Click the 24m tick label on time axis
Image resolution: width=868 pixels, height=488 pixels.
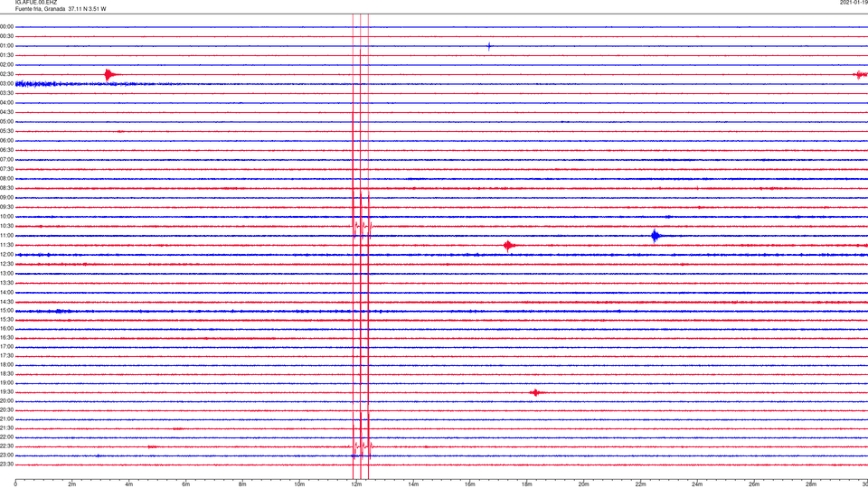click(x=697, y=484)
